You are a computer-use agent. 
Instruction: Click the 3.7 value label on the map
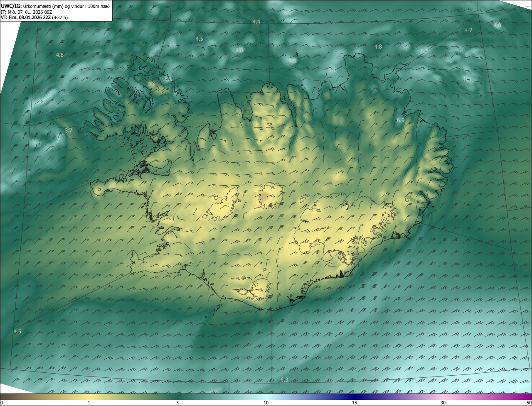point(69,130)
